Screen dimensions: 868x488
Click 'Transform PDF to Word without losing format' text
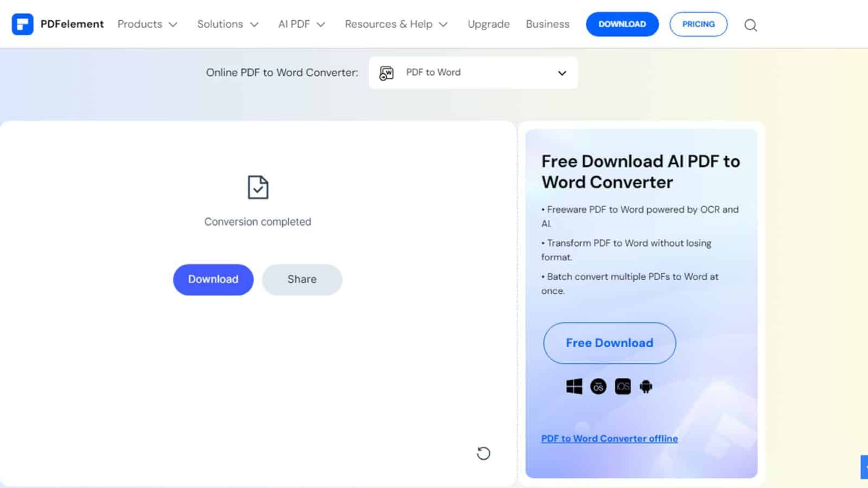pos(626,250)
